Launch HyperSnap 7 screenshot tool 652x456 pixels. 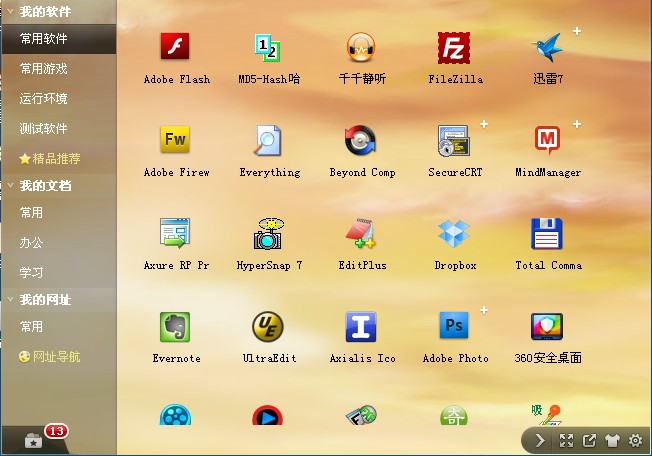tap(268, 233)
